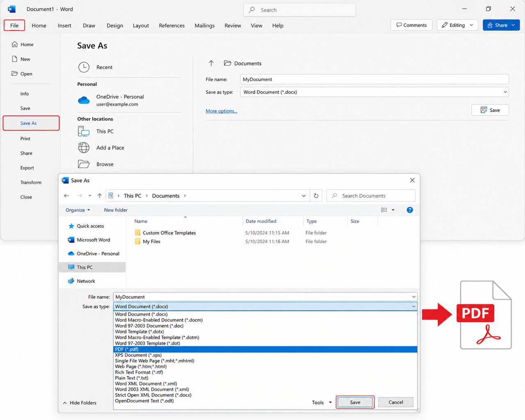This screenshot has height=420, width=525.
Task: Click the Browse folder icon
Action: (x=84, y=164)
